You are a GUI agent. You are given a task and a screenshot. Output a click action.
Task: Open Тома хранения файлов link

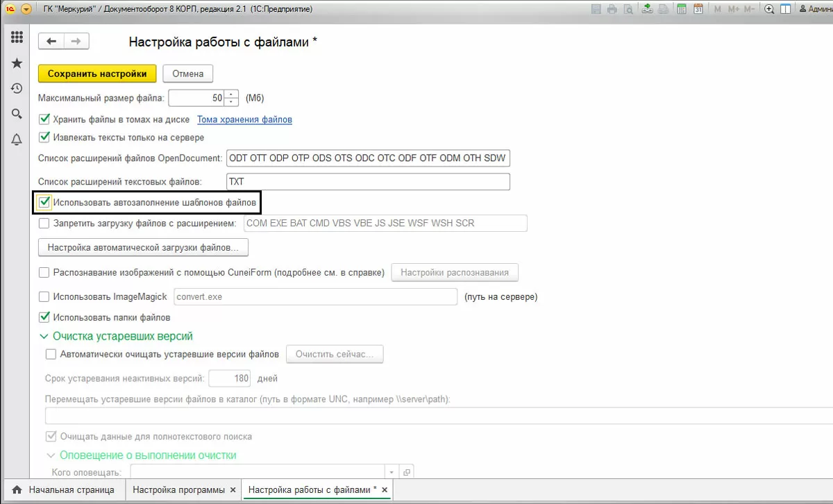click(x=245, y=119)
